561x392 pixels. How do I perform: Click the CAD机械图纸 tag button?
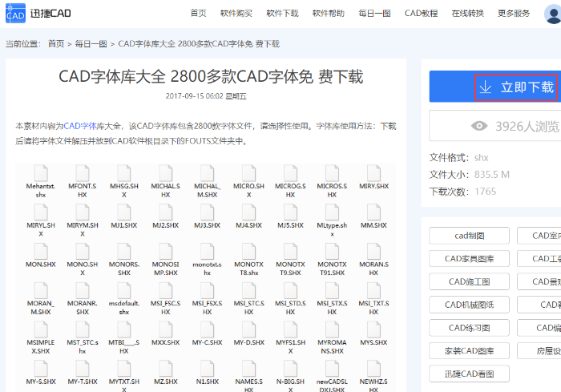(469, 305)
